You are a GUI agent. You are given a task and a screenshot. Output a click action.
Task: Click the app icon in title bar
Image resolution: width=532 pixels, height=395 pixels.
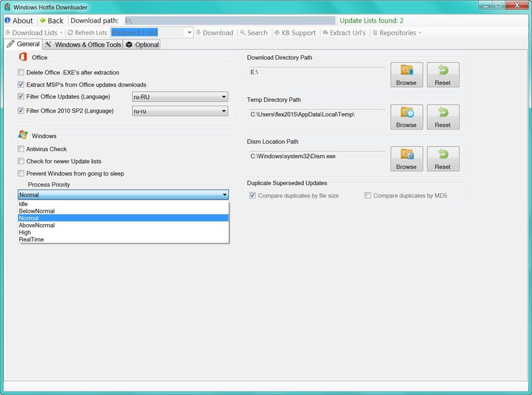point(7,7)
